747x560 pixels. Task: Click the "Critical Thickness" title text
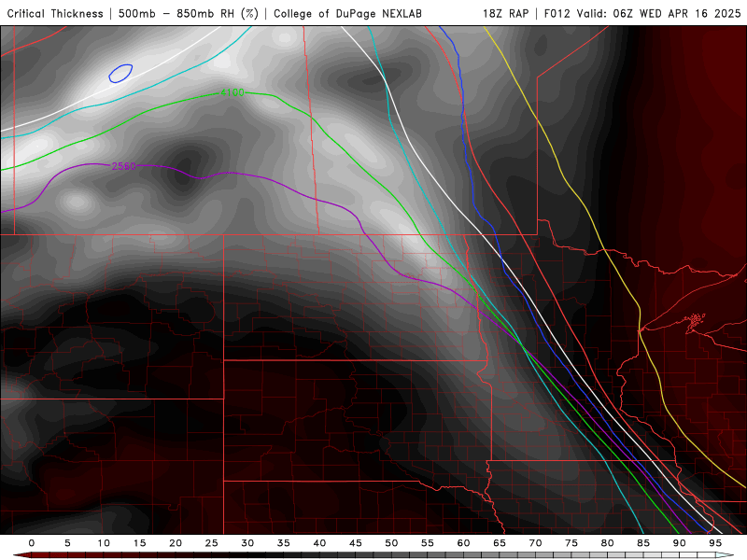(55, 14)
